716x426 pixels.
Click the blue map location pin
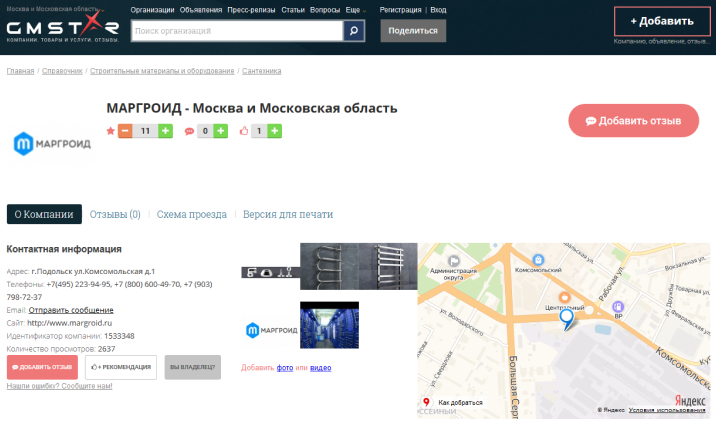(567, 319)
